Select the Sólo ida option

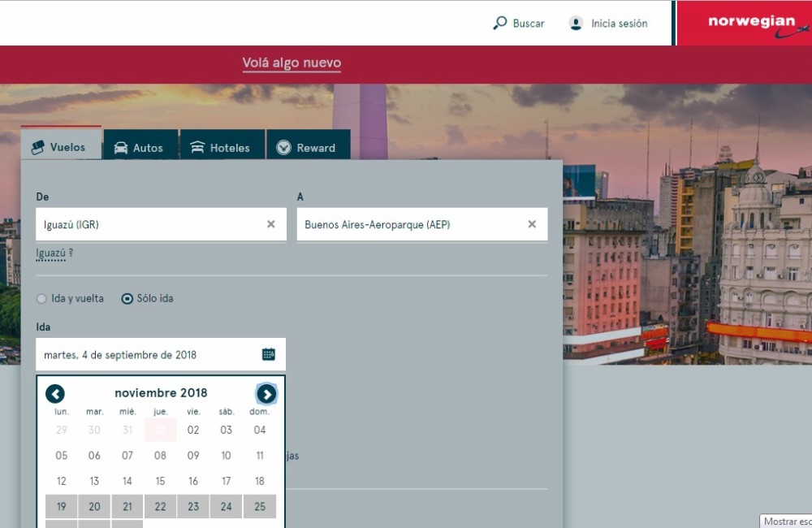coord(127,299)
